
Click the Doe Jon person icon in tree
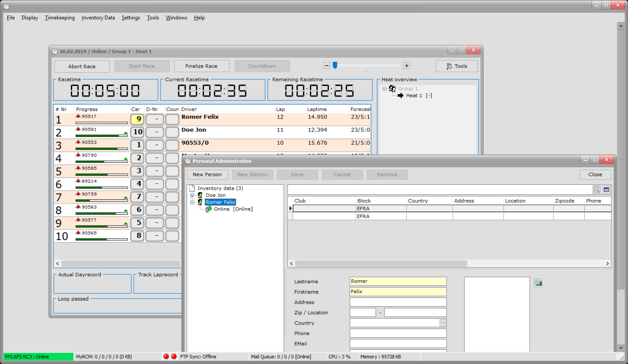[x=200, y=195]
